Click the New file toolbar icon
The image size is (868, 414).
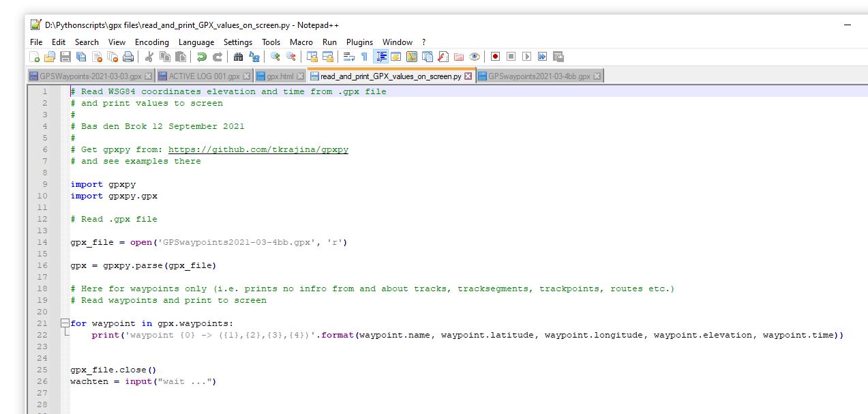coord(35,57)
